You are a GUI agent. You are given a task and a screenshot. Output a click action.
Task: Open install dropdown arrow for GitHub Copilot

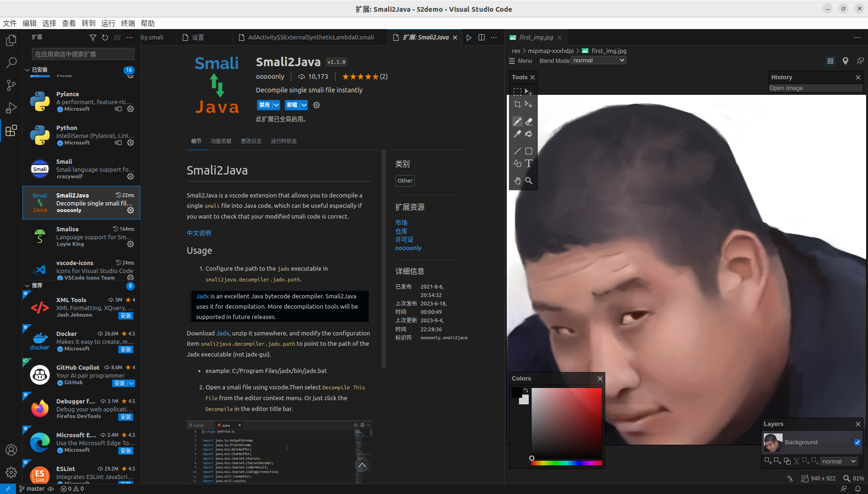pos(131,383)
